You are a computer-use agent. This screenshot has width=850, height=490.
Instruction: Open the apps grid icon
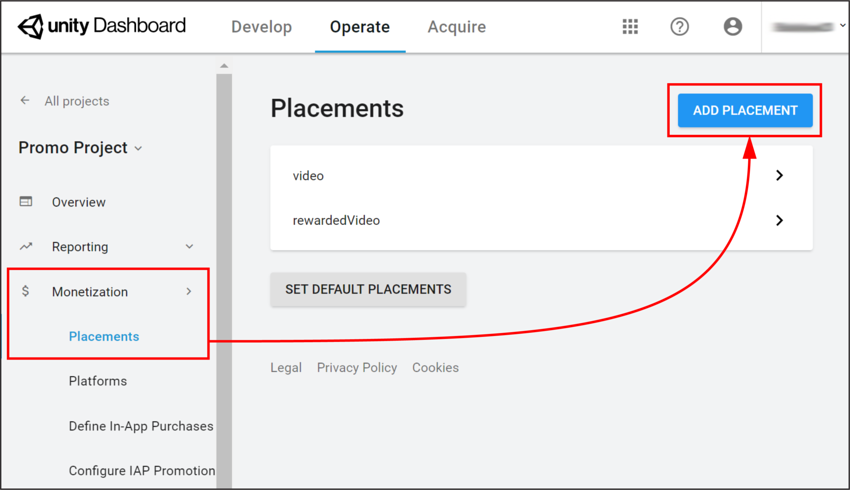click(630, 27)
